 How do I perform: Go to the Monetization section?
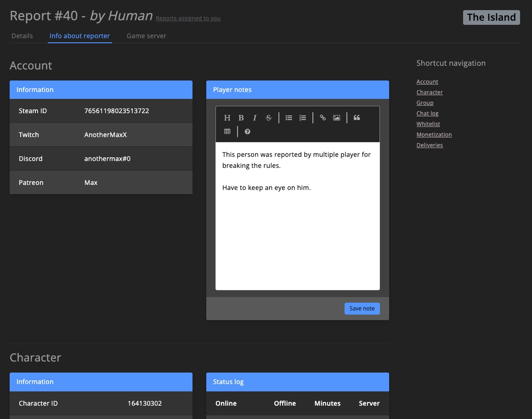point(434,134)
